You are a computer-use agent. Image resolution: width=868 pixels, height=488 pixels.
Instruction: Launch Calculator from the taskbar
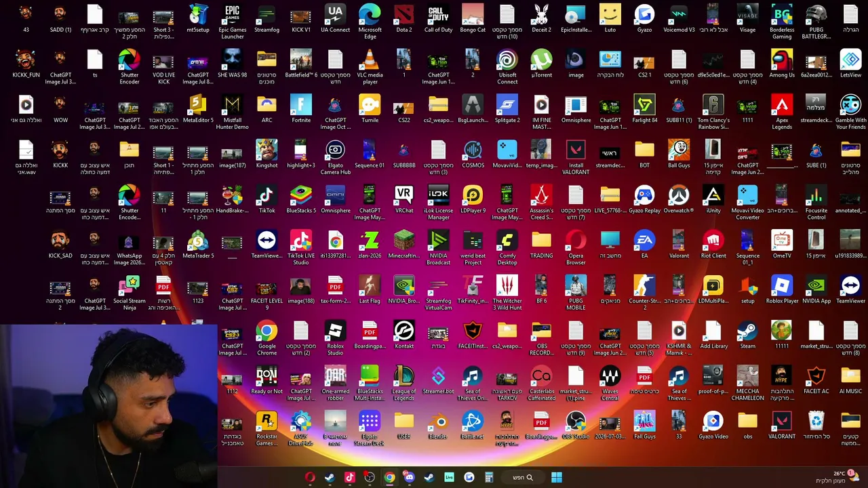tap(489, 477)
